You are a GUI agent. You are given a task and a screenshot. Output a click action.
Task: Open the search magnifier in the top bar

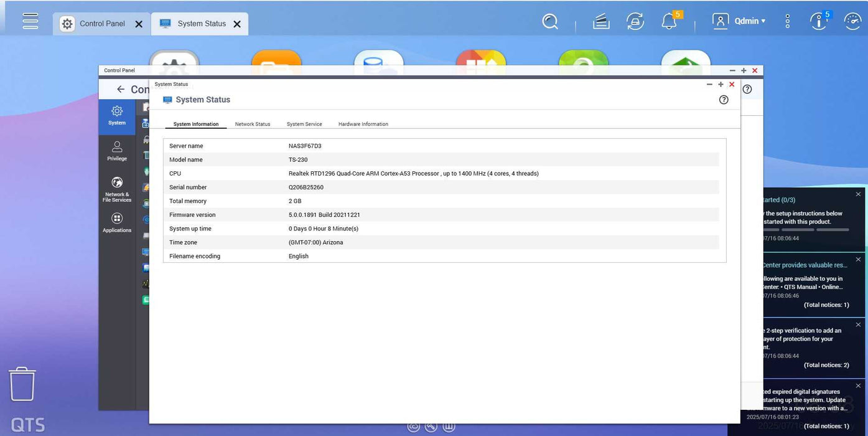point(549,22)
